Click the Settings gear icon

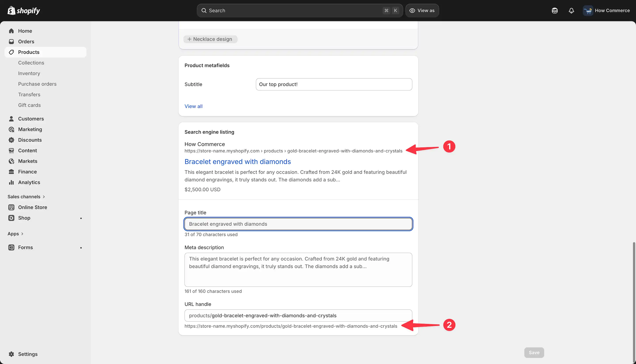(x=11, y=354)
